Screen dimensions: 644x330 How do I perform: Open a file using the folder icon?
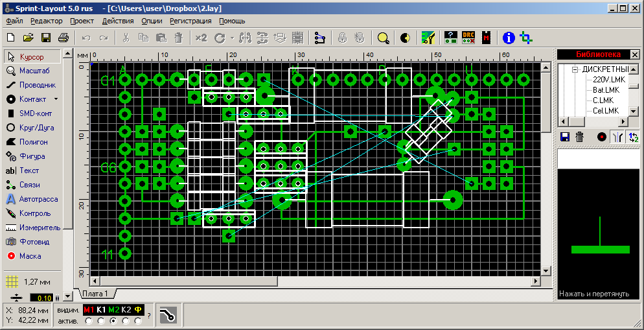pyautogui.click(x=28, y=38)
